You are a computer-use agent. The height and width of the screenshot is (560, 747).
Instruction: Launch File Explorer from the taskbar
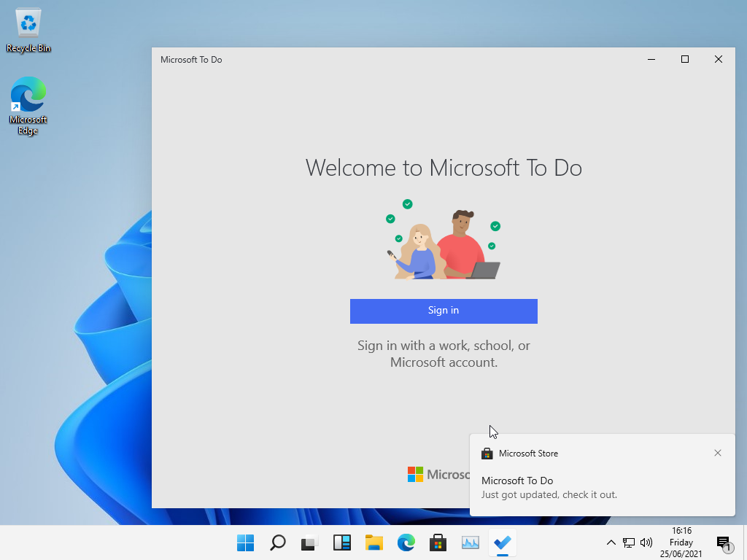(x=374, y=542)
